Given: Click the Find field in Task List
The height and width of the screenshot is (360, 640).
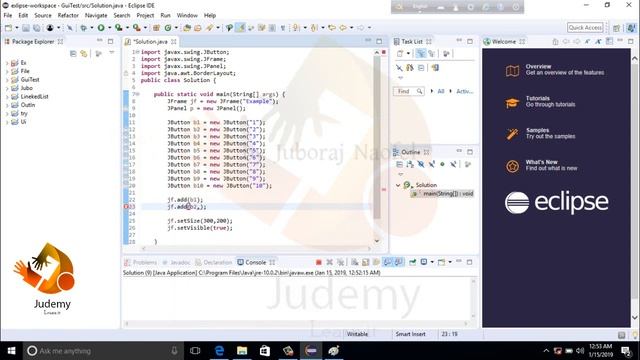Looking at the screenshot, I should click(409, 91).
